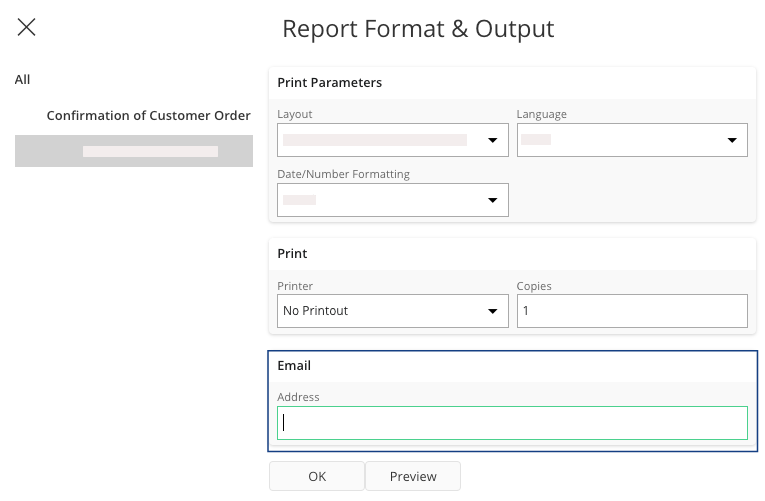The width and height of the screenshot is (765, 501).
Task: Close the Report Format & Output dialog
Action: click(27, 28)
